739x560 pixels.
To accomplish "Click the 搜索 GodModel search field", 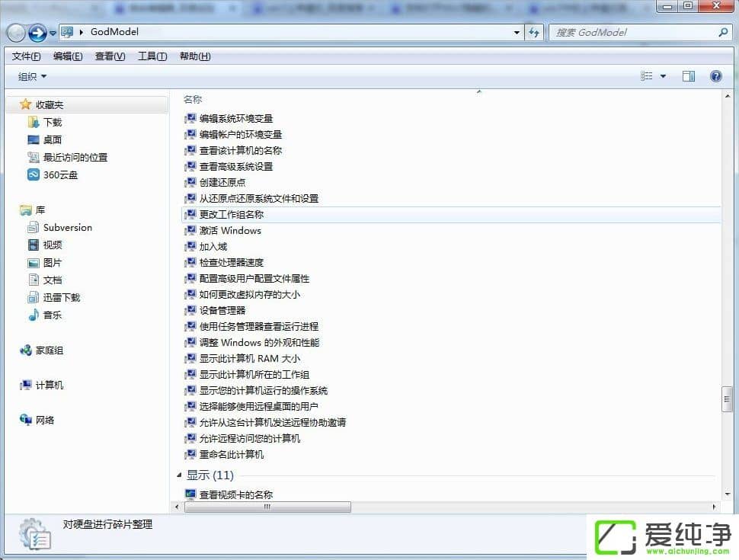I will 632,33.
